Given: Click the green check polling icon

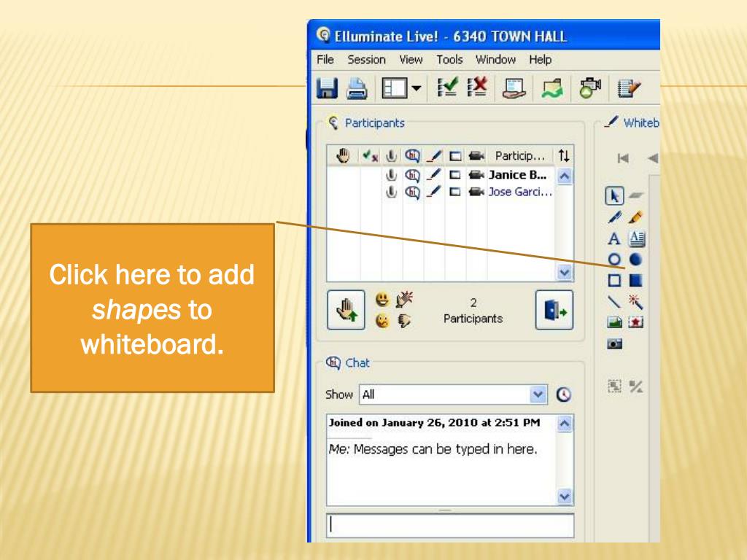Looking at the screenshot, I should [448, 87].
